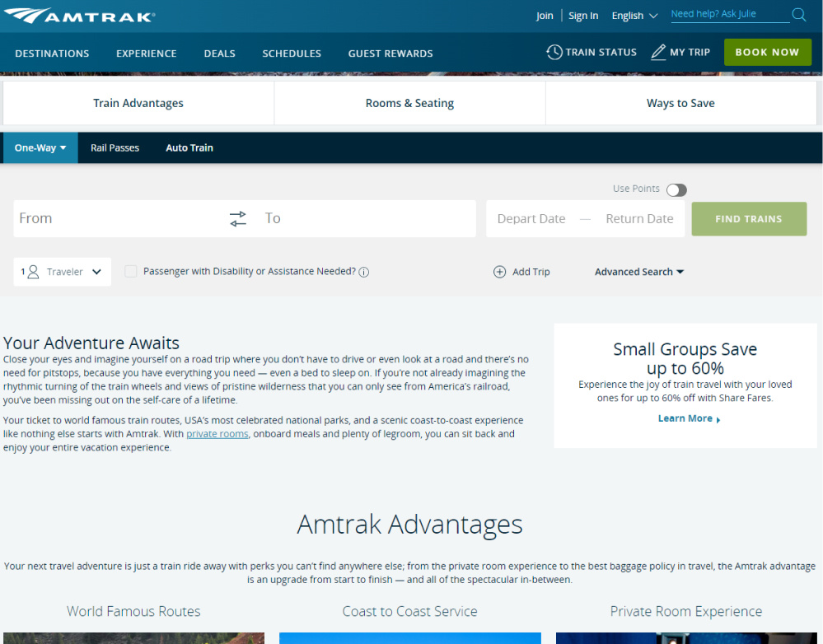This screenshot has width=823, height=644.
Task: Click the traveler person icon
Action: (x=33, y=272)
